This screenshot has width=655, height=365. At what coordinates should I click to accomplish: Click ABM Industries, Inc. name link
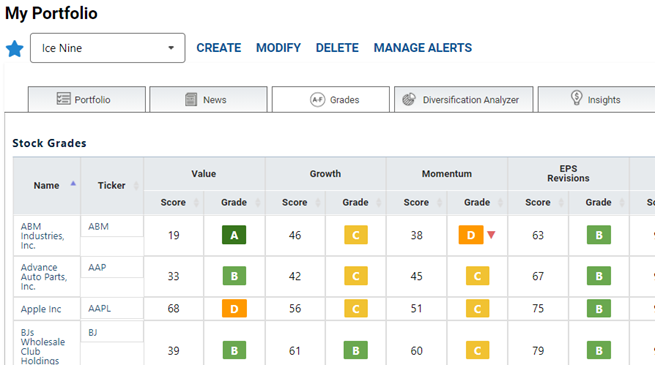click(x=42, y=236)
